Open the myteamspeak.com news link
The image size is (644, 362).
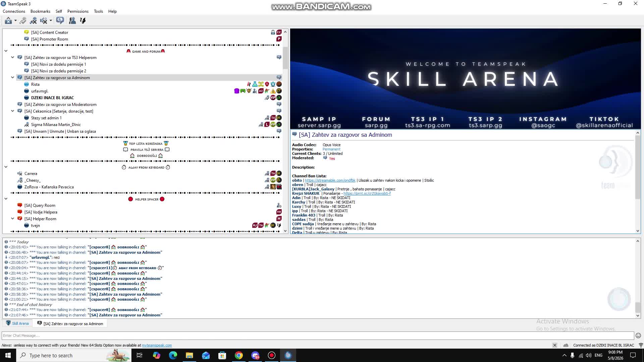click(x=157, y=345)
